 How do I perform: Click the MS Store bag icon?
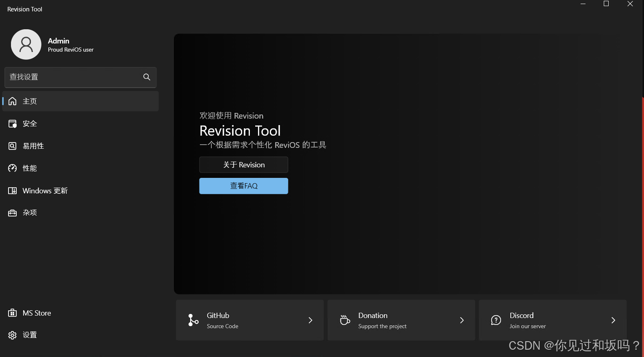pos(13,313)
